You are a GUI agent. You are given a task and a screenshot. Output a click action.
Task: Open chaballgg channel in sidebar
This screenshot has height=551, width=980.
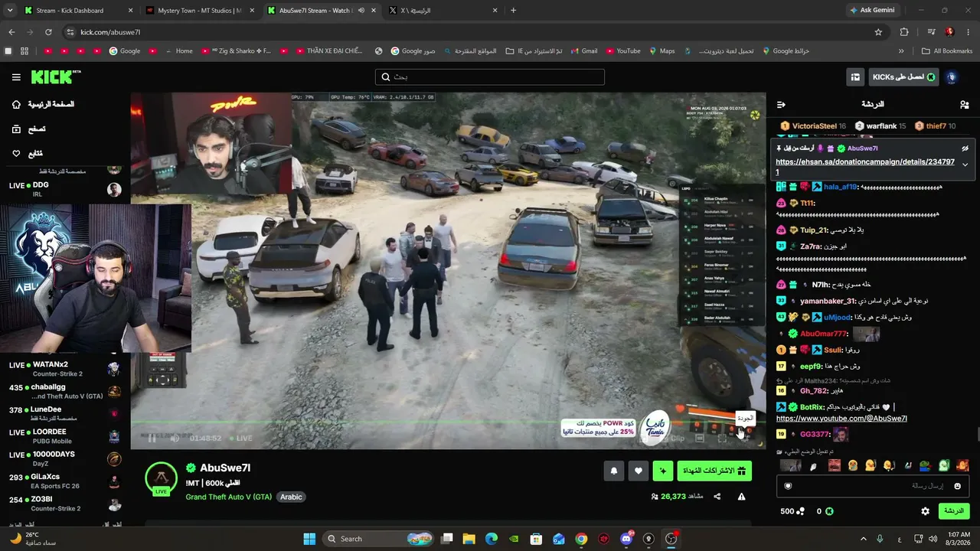64,392
